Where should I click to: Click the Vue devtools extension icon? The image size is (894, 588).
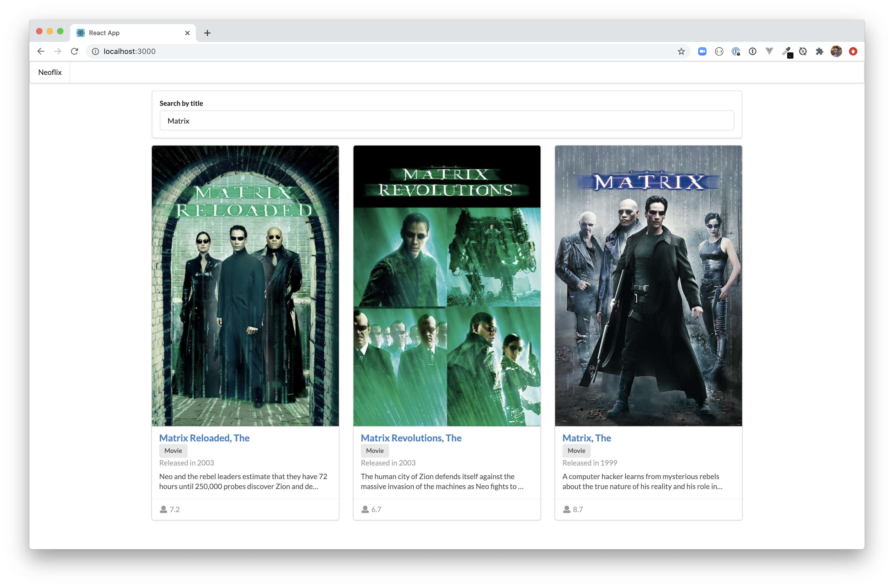[769, 51]
